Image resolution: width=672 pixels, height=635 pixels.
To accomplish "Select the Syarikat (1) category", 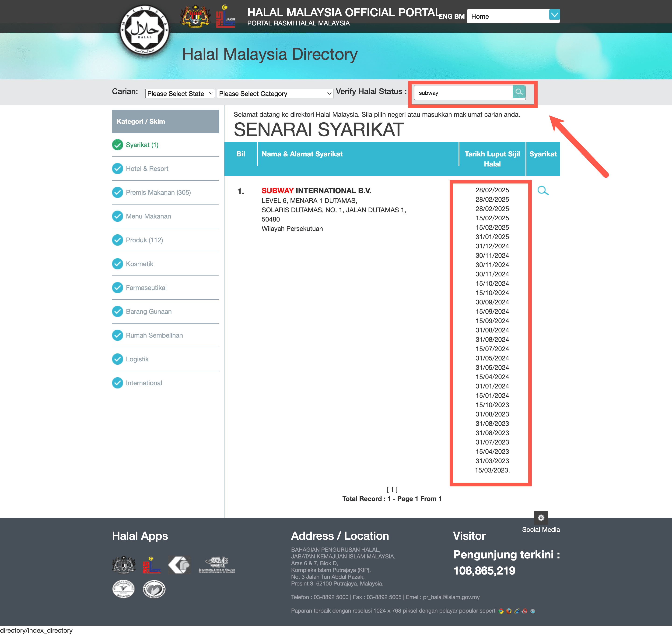I will (142, 145).
